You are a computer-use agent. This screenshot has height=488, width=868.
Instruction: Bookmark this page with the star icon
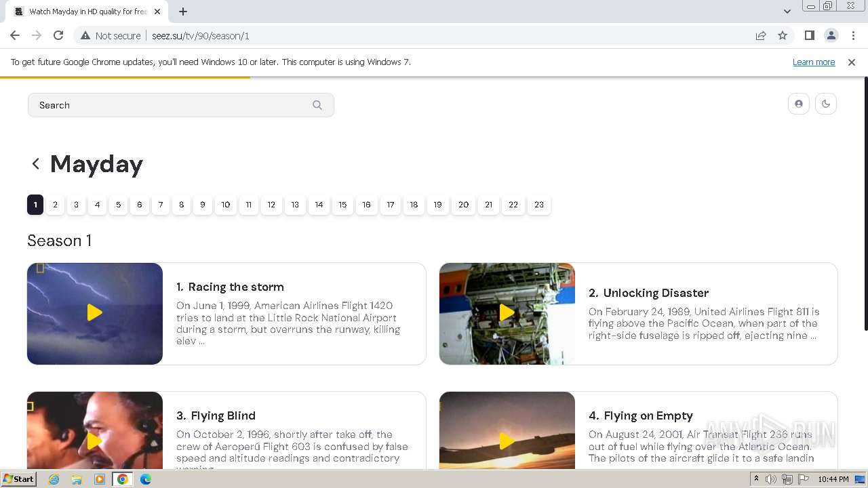coord(783,36)
